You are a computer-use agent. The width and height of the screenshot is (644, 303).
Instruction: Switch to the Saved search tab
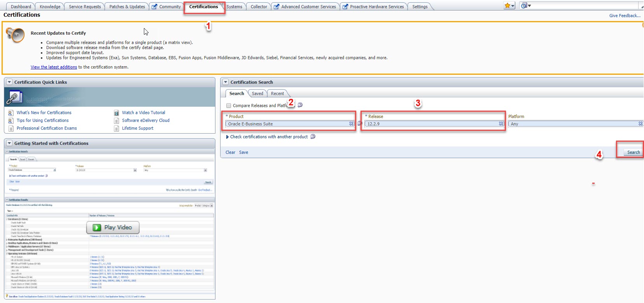tap(257, 93)
